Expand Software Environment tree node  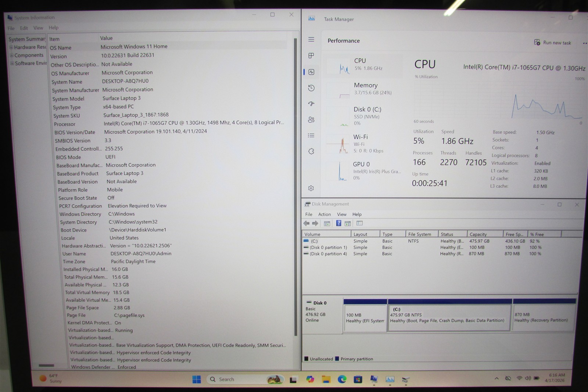click(12, 64)
